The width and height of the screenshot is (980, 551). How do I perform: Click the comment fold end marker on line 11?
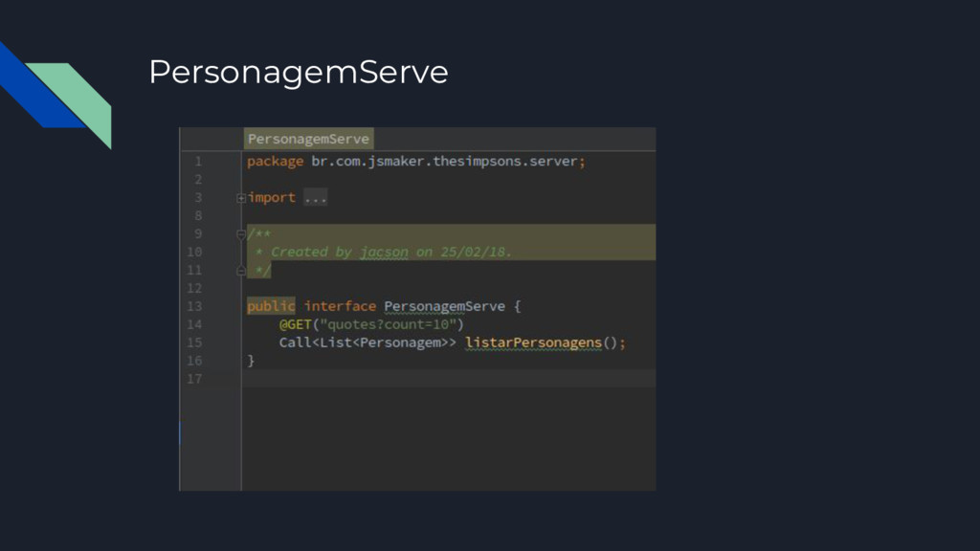pos(241,271)
